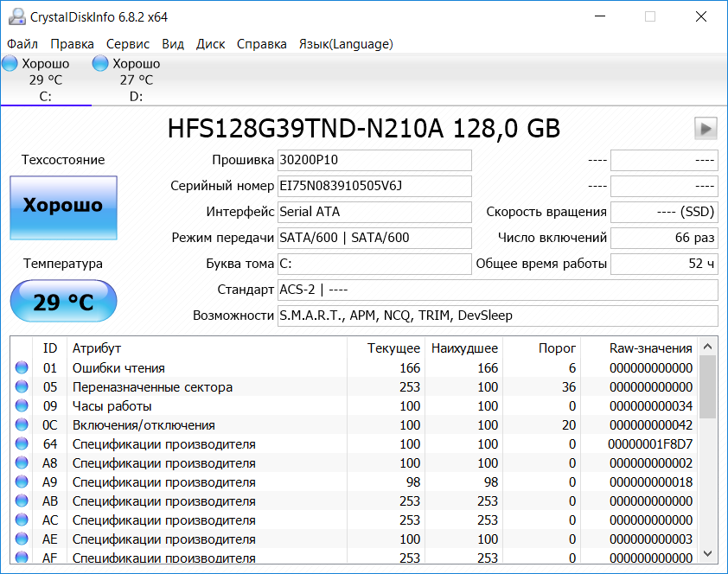Screen dimensions: 728x574
Task: Click scroll up arrow of attribute list
Action: point(707,346)
